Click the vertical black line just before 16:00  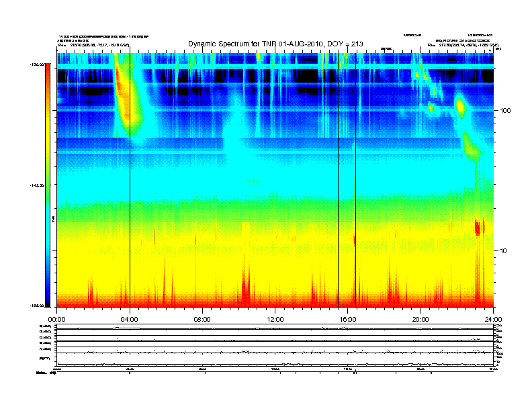tap(339, 180)
